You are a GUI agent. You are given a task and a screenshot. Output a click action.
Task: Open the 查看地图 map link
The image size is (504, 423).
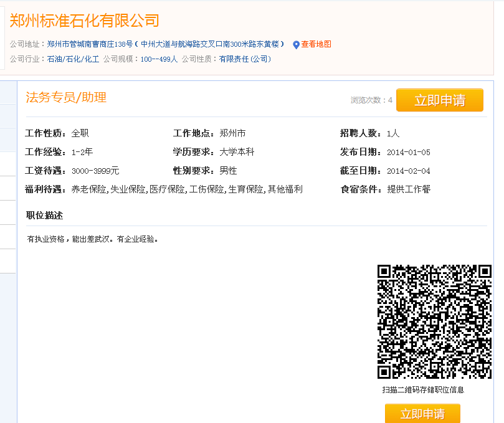pyautogui.click(x=316, y=44)
